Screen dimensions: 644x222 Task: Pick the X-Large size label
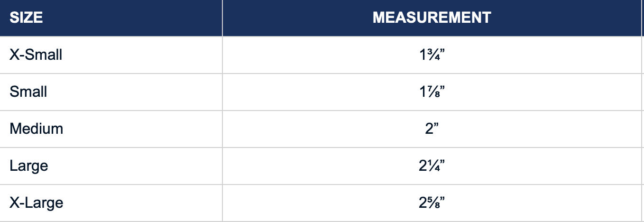[x=36, y=203]
